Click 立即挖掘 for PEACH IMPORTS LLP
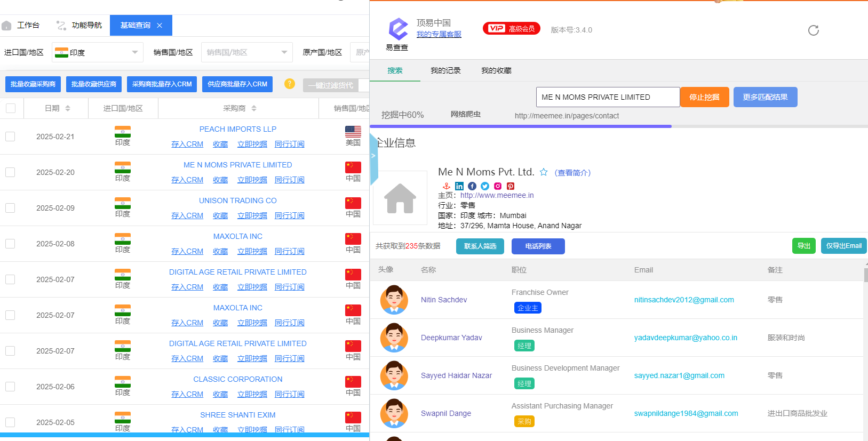The width and height of the screenshot is (868, 441). tap(252, 144)
